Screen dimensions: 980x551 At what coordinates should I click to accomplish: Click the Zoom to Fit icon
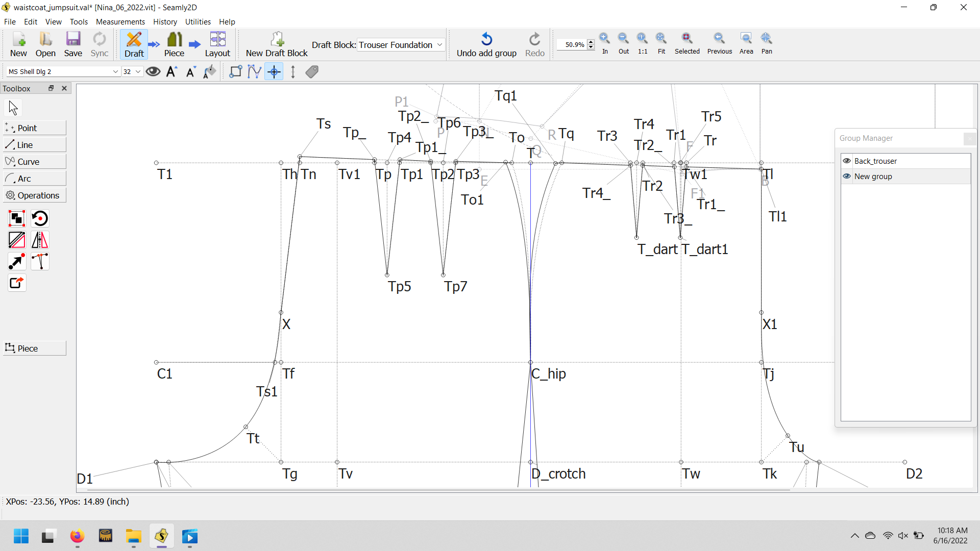(x=661, y=43)
